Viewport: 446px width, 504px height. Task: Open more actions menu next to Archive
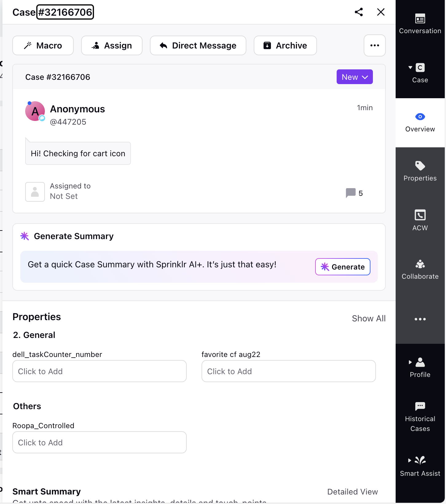(375, 45)
